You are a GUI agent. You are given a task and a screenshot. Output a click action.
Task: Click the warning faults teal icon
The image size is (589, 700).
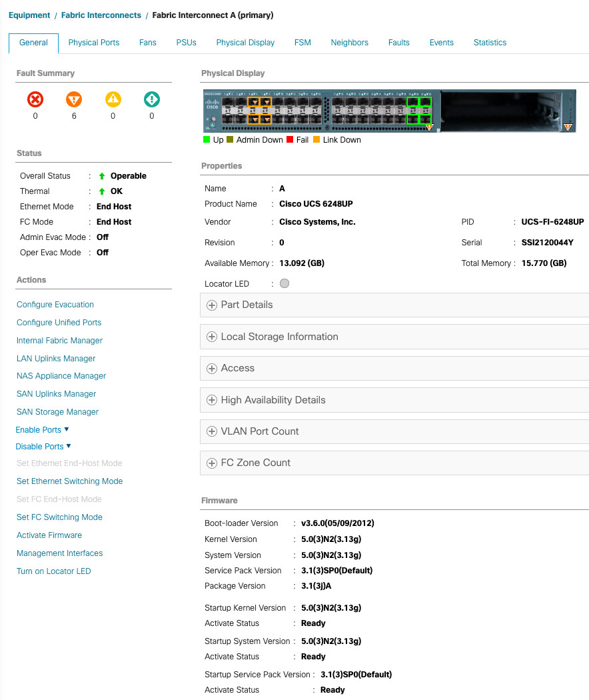pos(152,99)
